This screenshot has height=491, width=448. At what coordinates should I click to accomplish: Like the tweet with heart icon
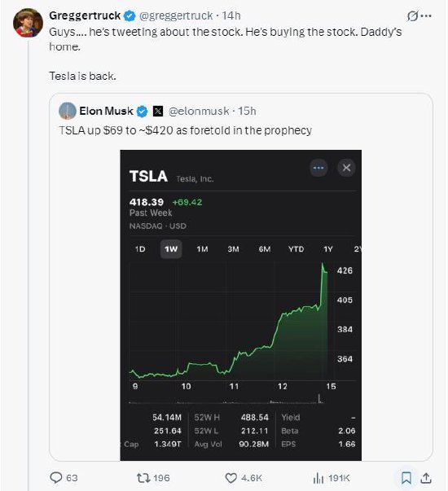pos(231,478)
